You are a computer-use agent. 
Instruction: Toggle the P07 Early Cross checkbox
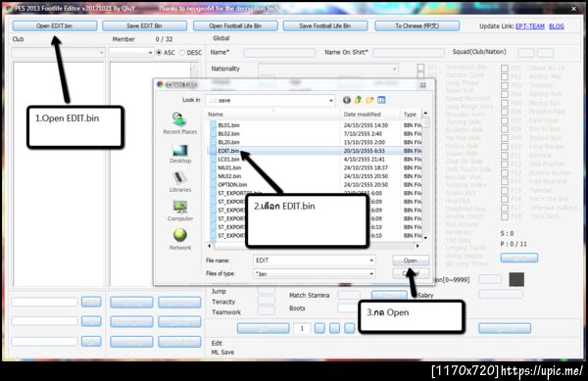coord(505,120)
